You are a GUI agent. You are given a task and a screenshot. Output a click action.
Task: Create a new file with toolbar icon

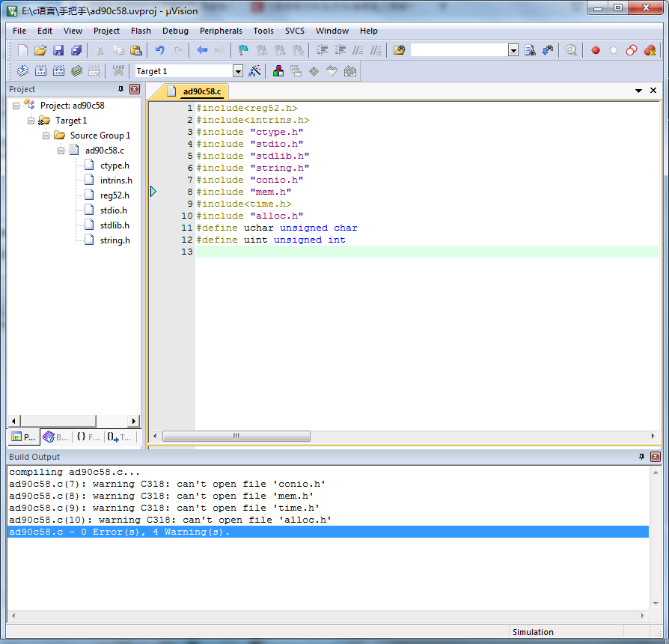[22, 50]
